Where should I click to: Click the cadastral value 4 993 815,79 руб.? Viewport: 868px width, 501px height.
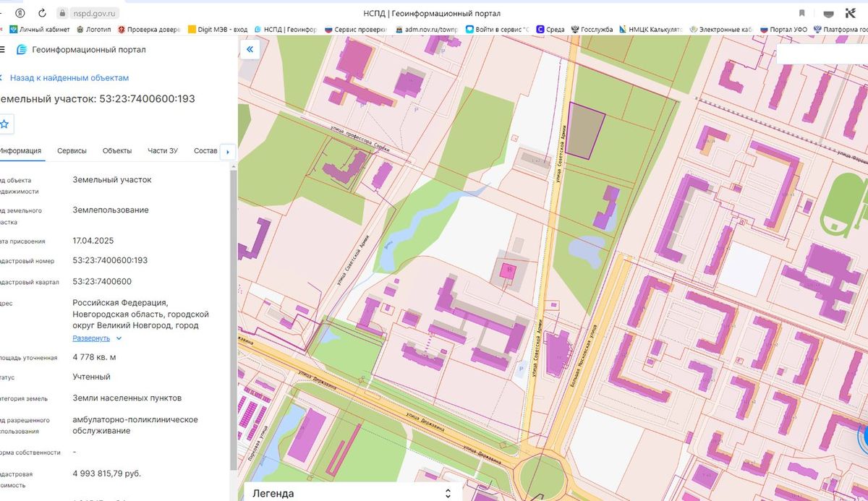[106, 474]
